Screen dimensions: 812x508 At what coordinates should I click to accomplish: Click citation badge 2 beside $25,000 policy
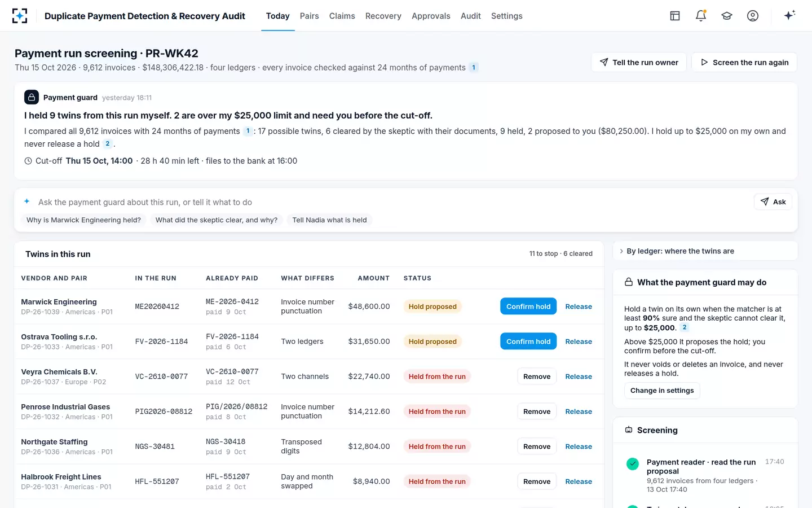tap(685, 327)
